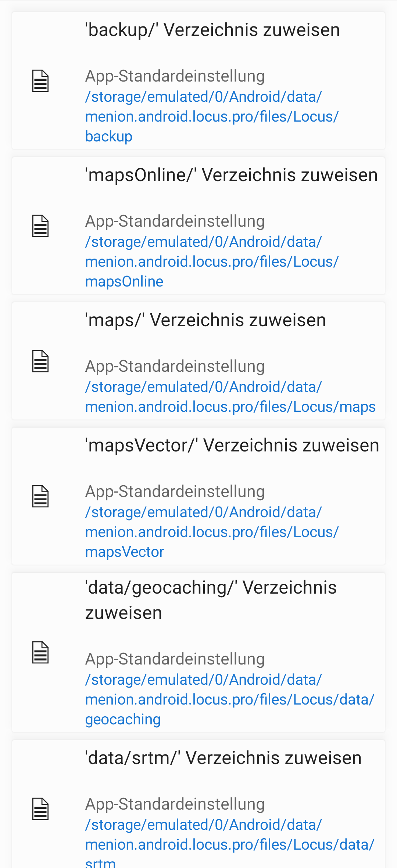Viewport: 397px width, 868px height.
Task: Select App-Standardeinstellung text under mapsVector entry
Action: click(x=175, y=491)
